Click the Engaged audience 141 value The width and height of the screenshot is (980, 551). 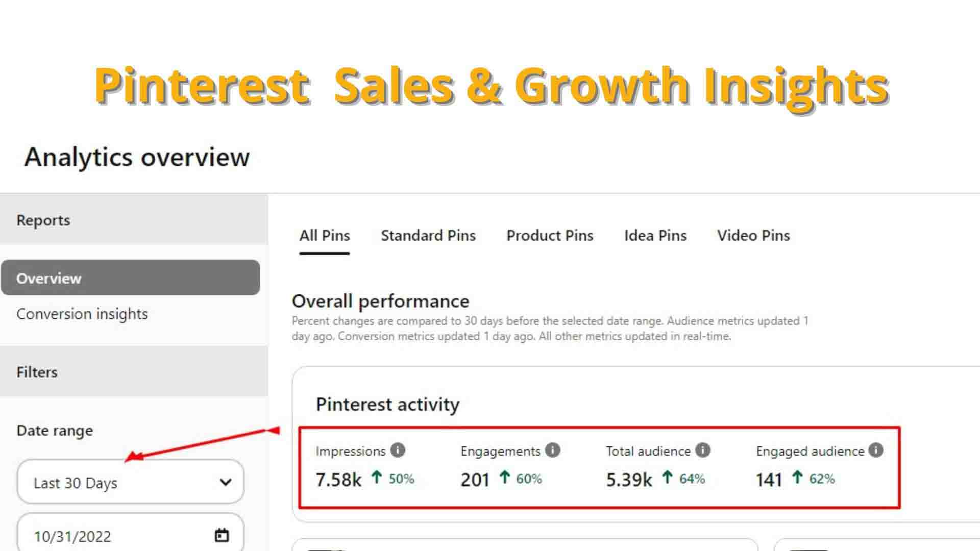(x=769, y=480)
